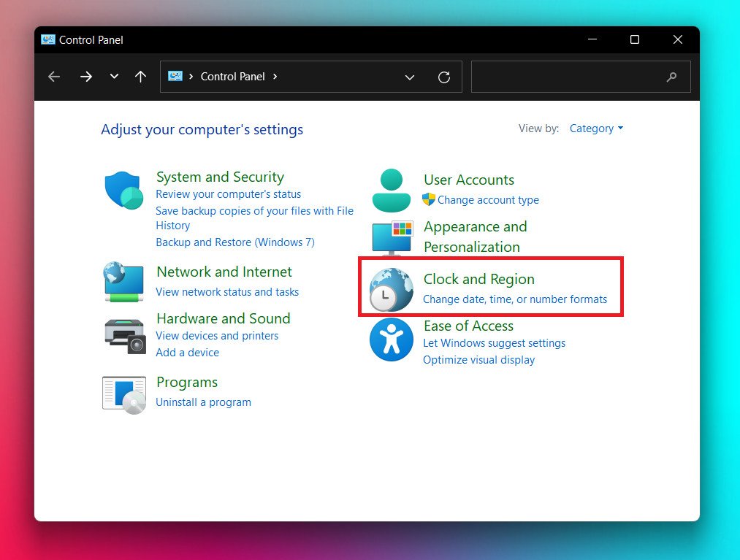Open the View by Category dropdown
740x560 pixels.
tap(597, 129)
